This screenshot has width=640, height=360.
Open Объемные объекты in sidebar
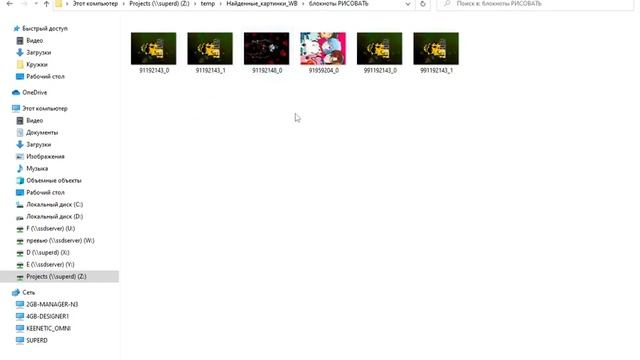pyautogui.click(x=53, y=180)
